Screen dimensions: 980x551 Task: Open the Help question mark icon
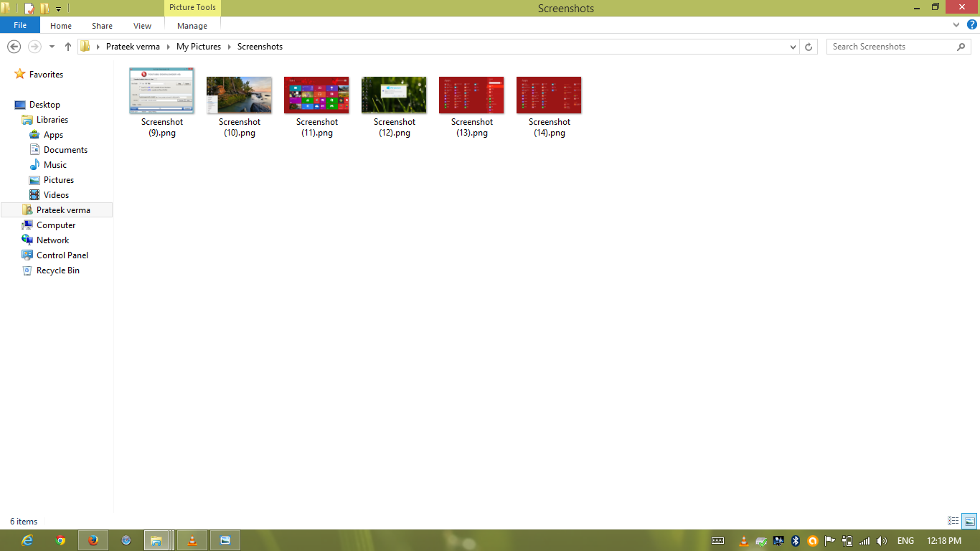[971, 25]
